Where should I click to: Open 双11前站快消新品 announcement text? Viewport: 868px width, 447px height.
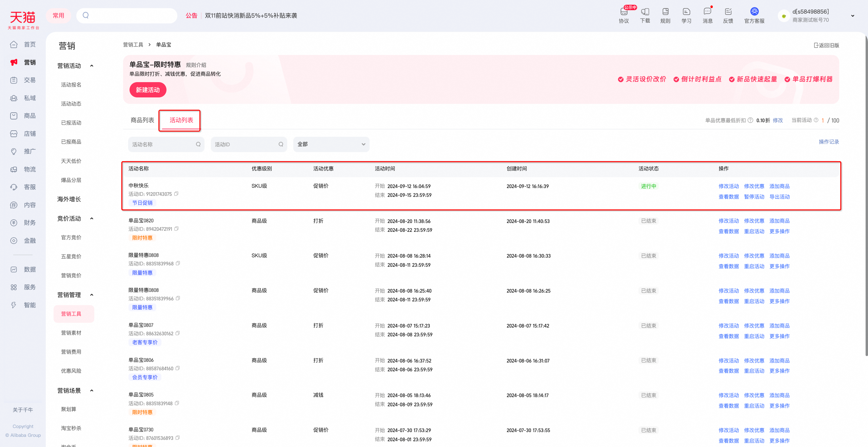coord(251,16)
